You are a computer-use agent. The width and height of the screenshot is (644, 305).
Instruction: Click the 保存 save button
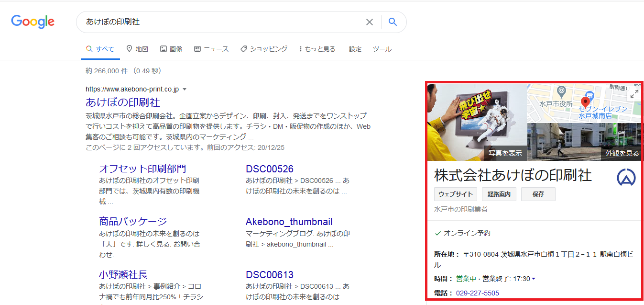[538, 194]
